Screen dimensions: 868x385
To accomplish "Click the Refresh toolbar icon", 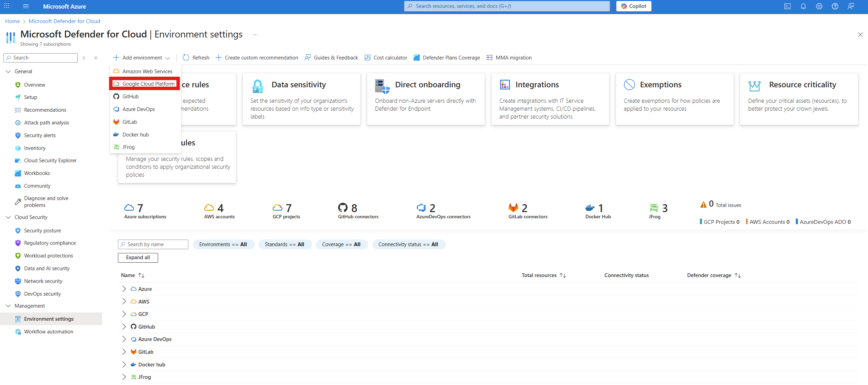I will [x=186, y=58].
